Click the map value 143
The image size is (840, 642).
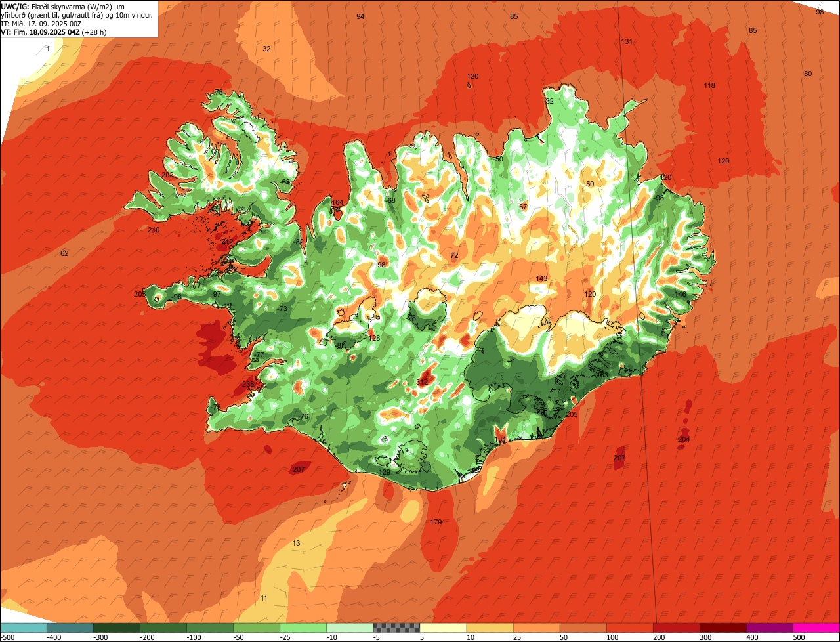(541, 278)
